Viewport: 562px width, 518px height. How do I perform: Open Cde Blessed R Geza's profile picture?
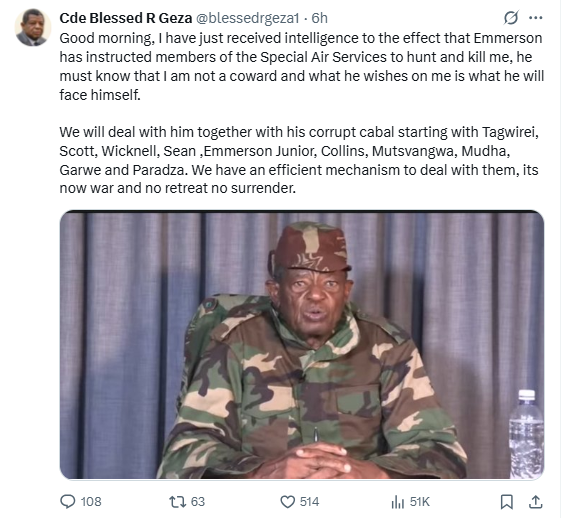pos(32,28)
